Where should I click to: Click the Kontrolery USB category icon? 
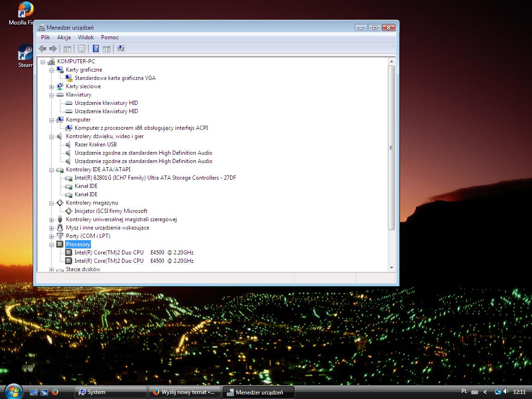click(60, 219)
